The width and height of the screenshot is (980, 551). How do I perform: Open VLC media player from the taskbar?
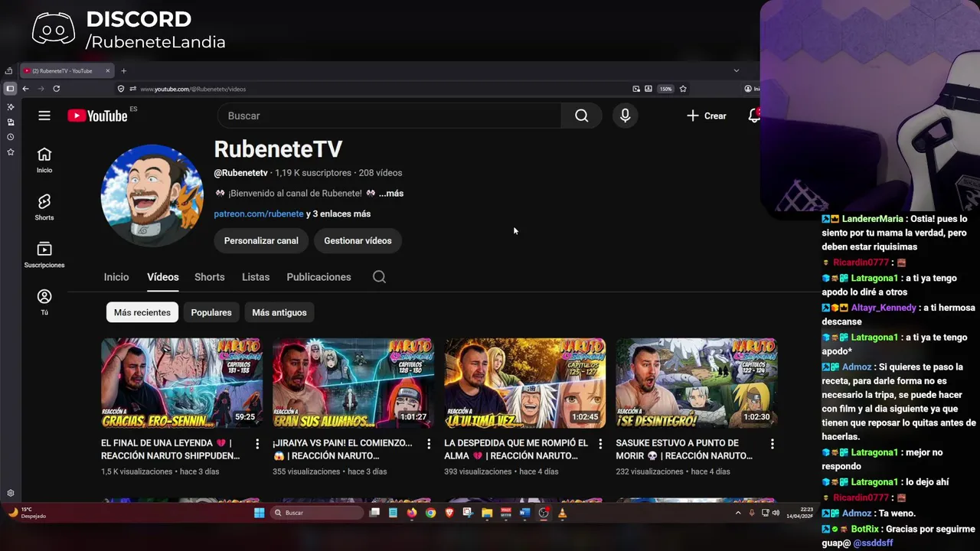coord(562,513)
